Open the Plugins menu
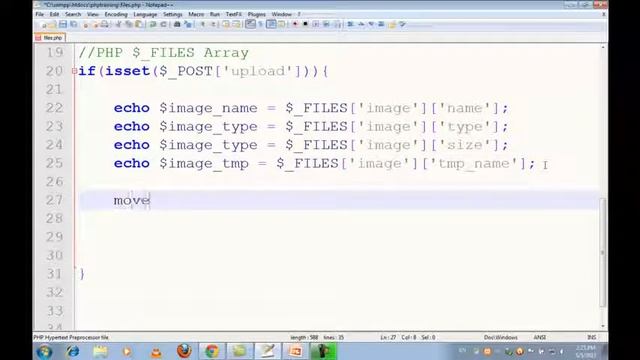 [257, 14]
